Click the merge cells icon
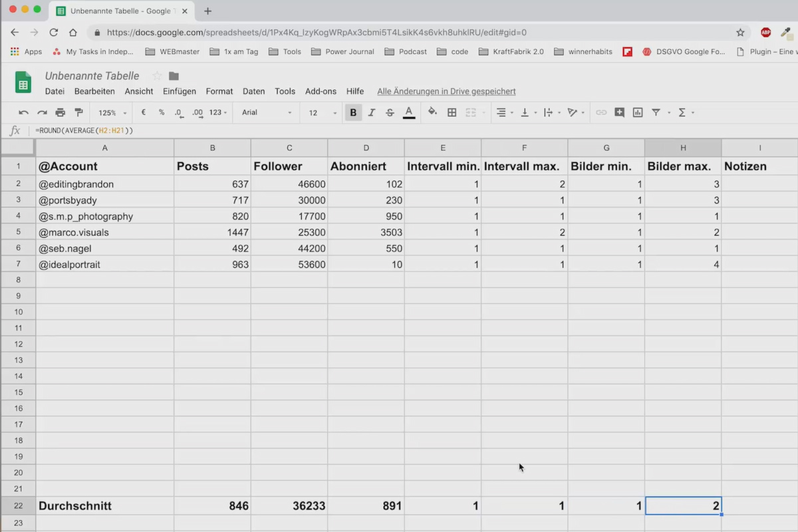The width and height of the screenshot is (798, 532). tap(471, 113)
